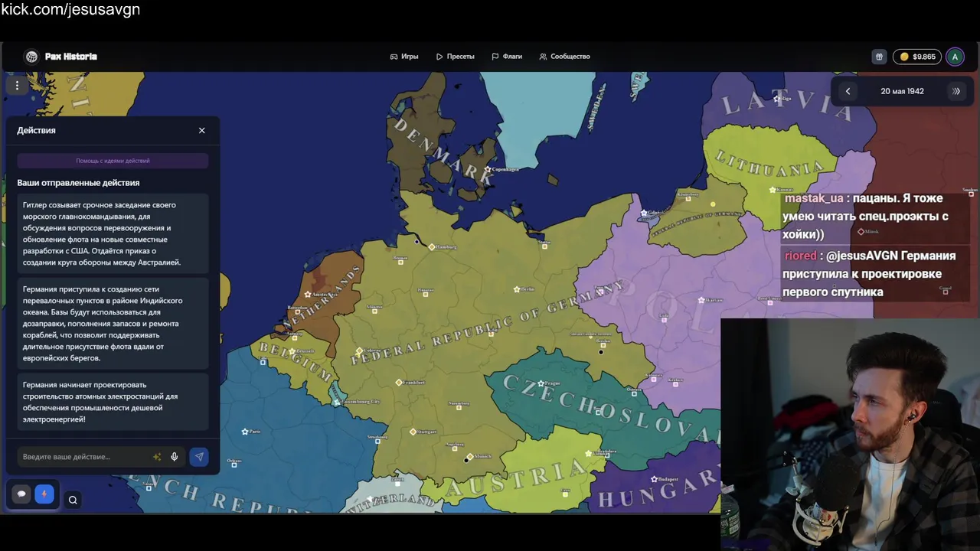Select the Federal Republic of Germany label

[488, 324]
